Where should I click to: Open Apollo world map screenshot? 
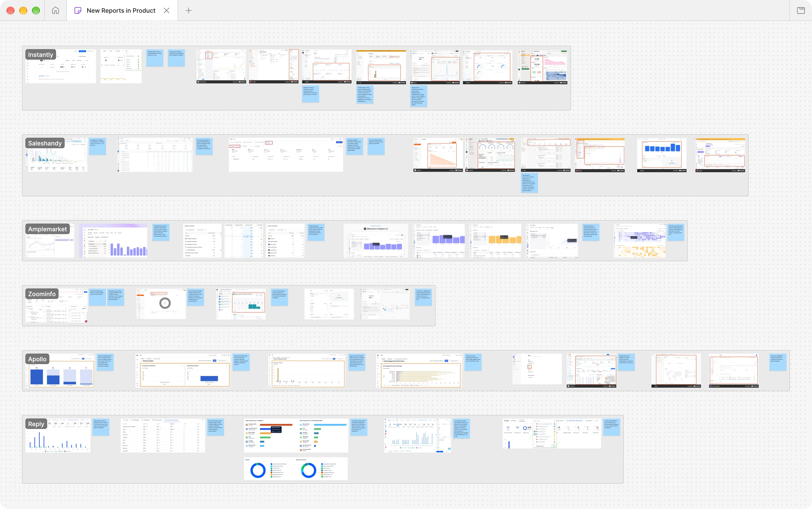coord(676,370)
